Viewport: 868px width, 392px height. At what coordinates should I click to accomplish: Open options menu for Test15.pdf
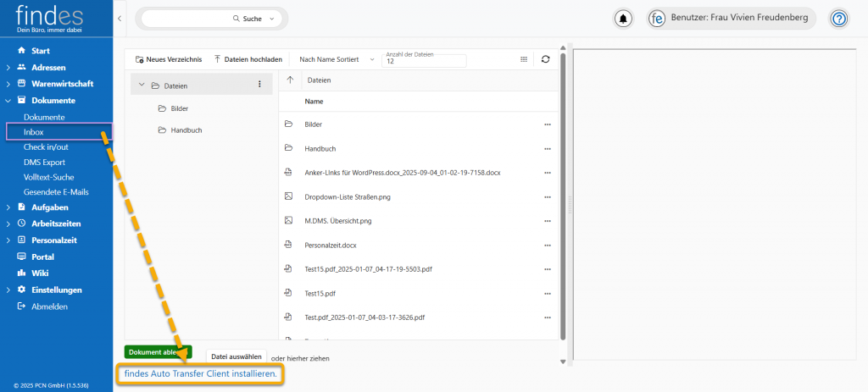point(548,293)
